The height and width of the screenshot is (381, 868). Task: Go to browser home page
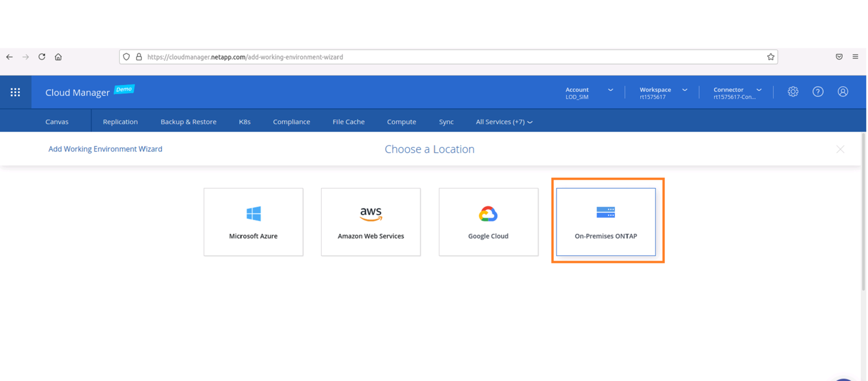(58, 57)
